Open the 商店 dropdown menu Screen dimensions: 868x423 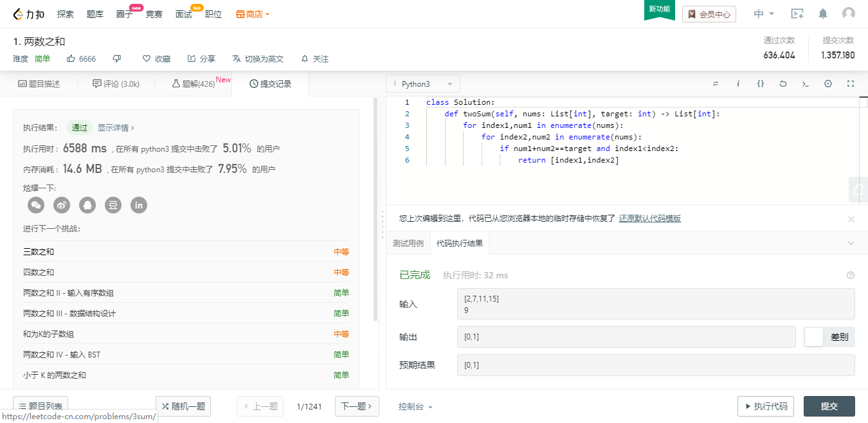pyautogui.click(x=253, y=14)
